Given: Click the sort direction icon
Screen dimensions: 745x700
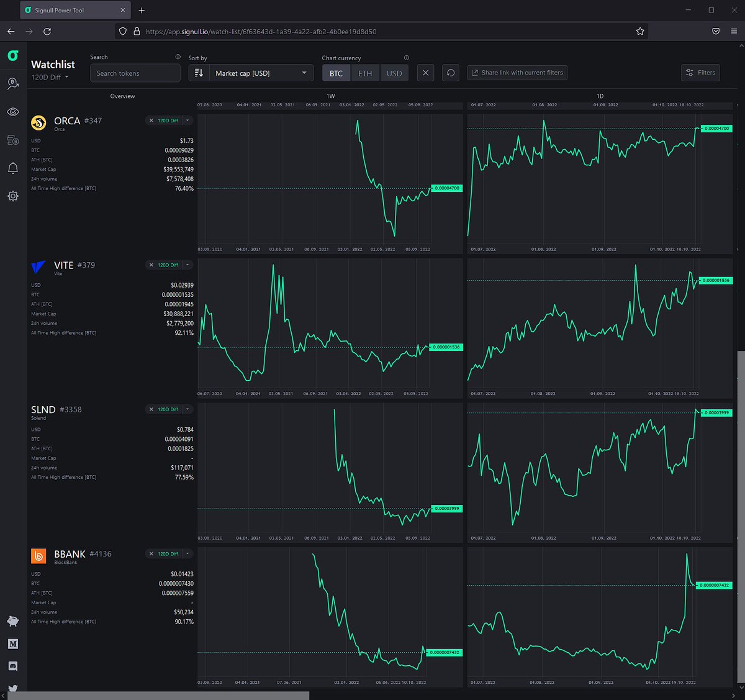Looking at the screenshot, I should (199, 73).
